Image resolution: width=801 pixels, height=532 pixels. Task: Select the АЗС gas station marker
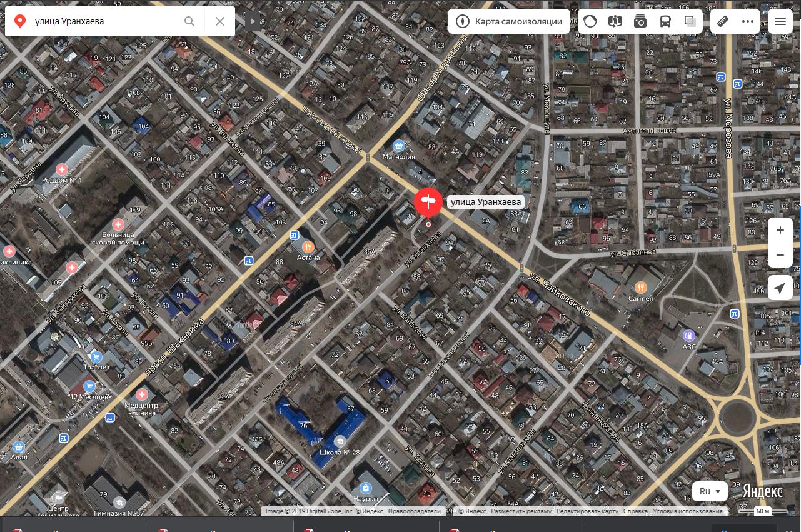(x=689, y=336)
